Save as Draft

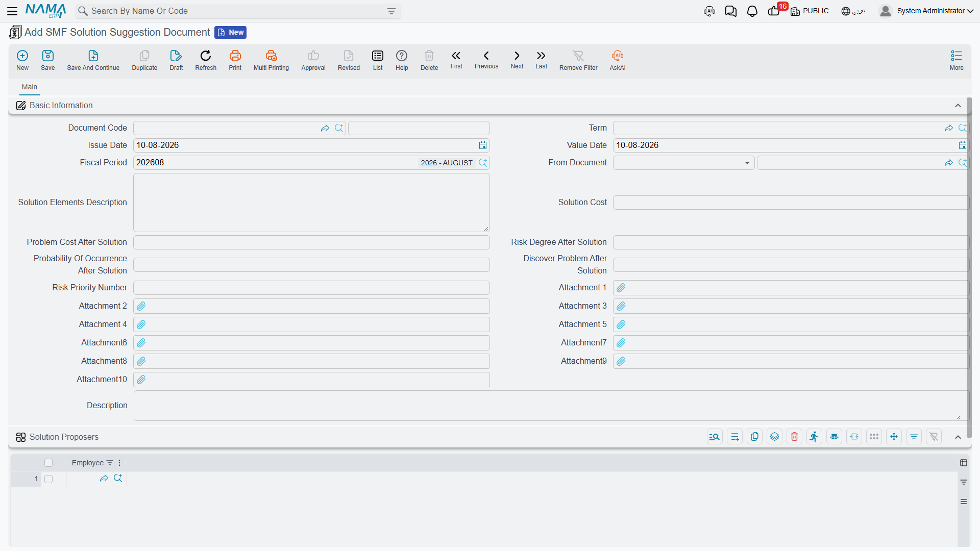pyautogui.click(x=176, y=60)
